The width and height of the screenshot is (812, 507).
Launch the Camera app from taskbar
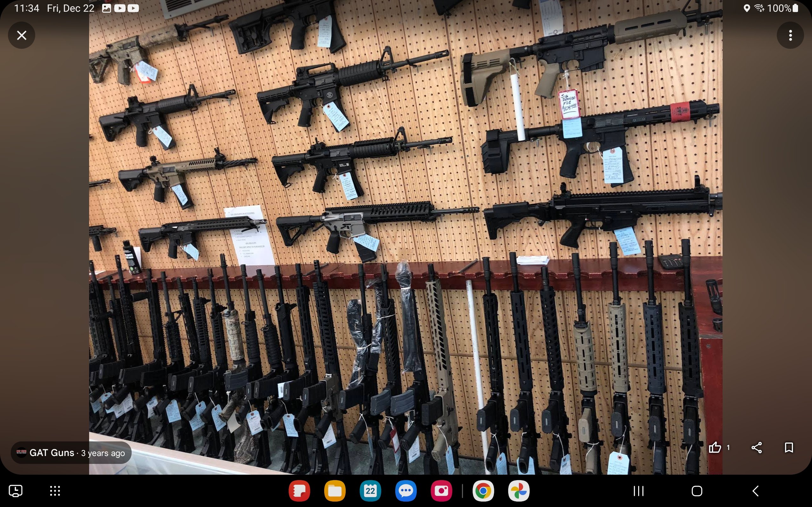click(441, 491)
